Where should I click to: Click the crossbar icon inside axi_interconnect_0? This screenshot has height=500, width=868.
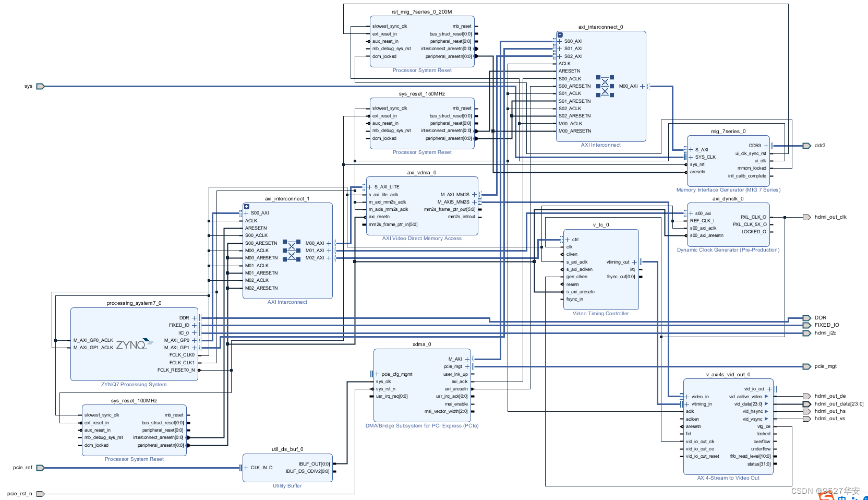605,86
